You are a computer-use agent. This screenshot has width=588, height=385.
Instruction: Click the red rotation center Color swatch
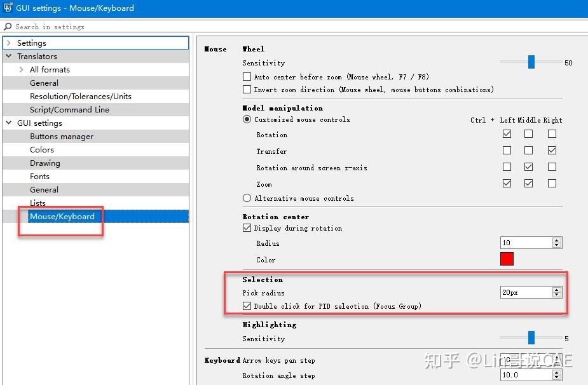(x=507, y=259)
